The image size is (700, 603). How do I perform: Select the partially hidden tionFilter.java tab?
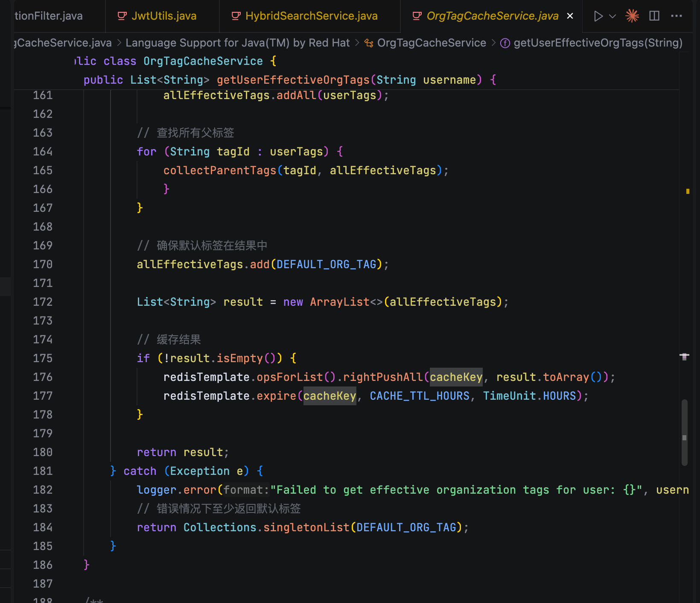49,16
